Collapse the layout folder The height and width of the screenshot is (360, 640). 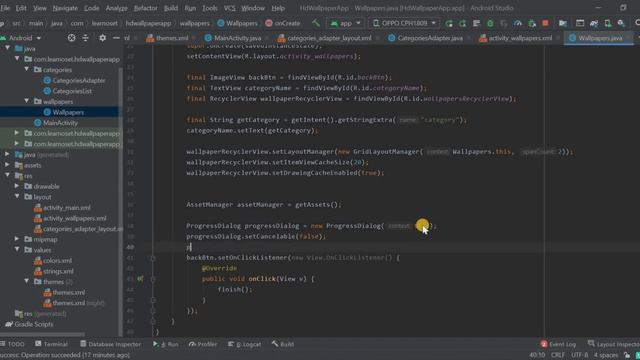(x=17, y=197)
